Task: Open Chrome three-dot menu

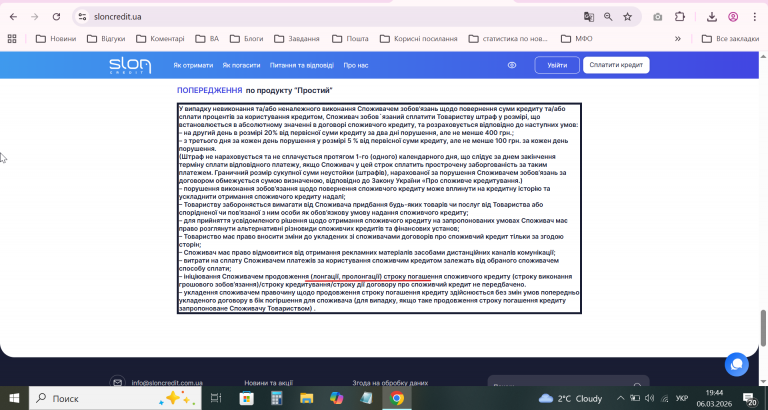Action: [x=755, y=17]
